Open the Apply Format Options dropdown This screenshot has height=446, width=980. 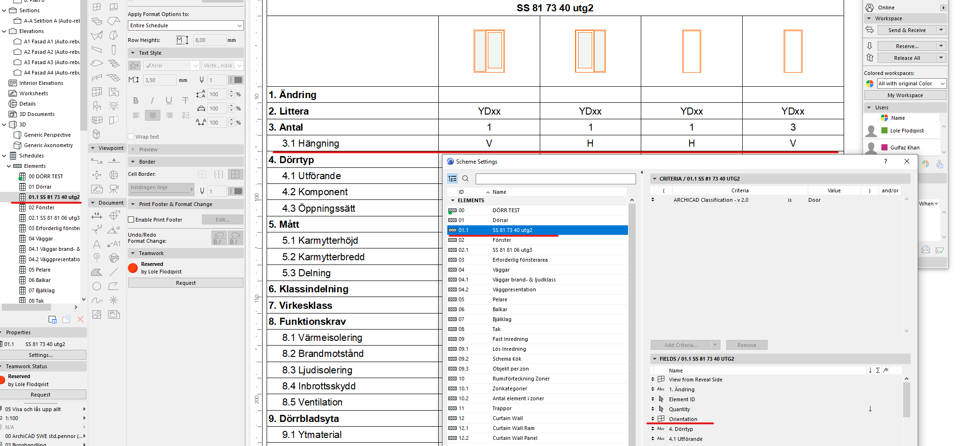pyautogui.click(x=185, y=25)
